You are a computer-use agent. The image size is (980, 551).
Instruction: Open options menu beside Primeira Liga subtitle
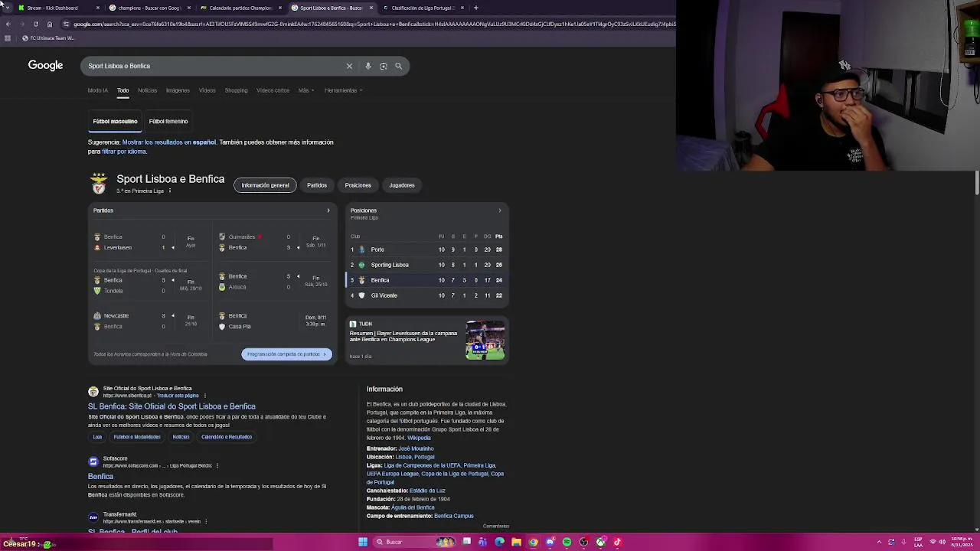(x=169, y=191)
